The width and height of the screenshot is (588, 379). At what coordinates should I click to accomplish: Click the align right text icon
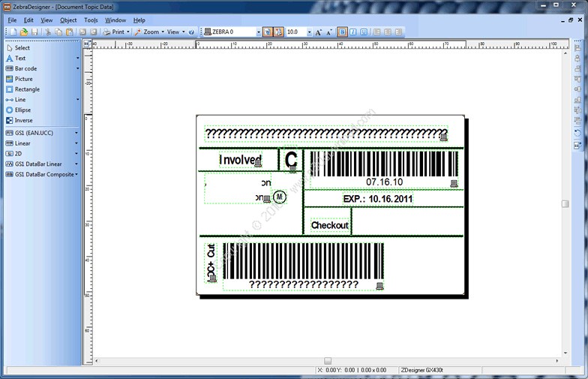[x=399, y=32]
